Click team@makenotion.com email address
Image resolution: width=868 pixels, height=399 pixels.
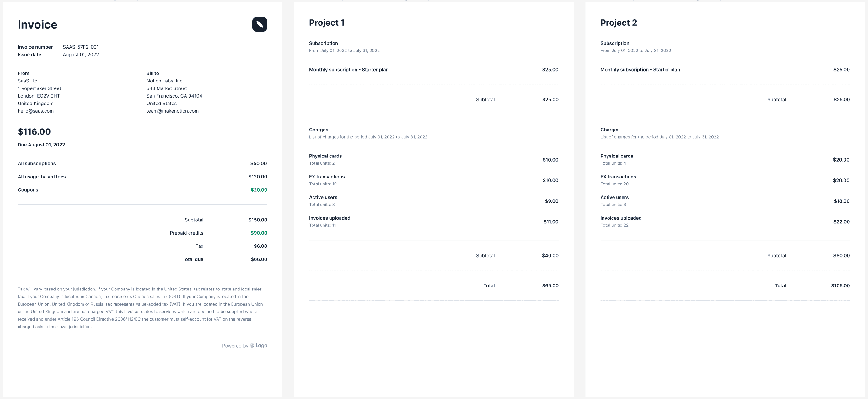tap(172, 111)
